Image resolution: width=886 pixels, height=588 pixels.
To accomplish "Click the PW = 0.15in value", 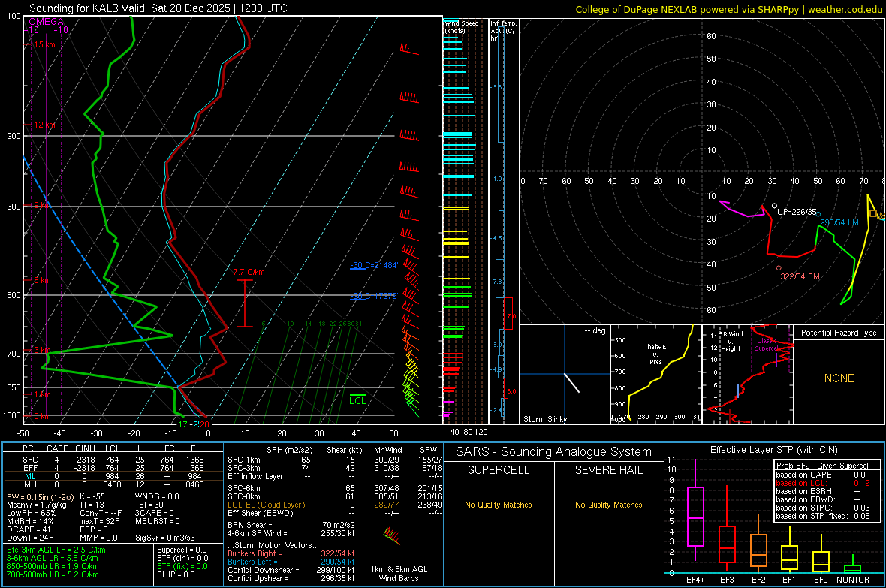I will (40, 497).
